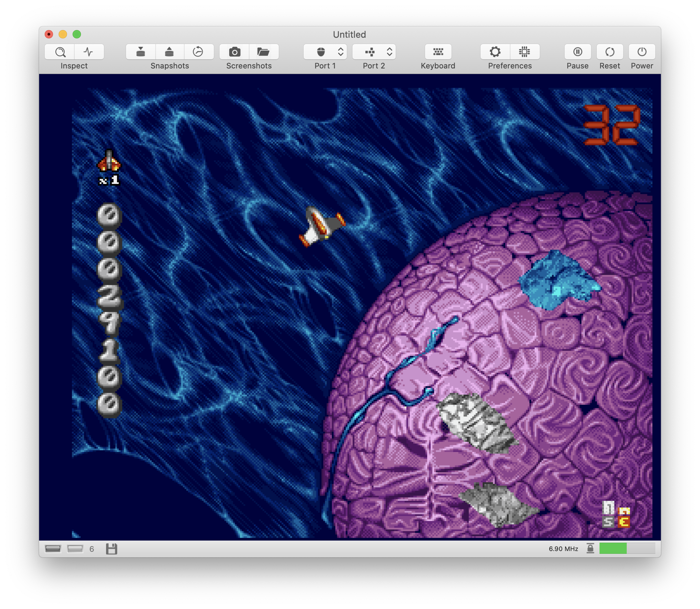Viewport: 700px width, 609px height.
Task: Click the blue crystal patch on the planet
Action: (x=559, y=280)
